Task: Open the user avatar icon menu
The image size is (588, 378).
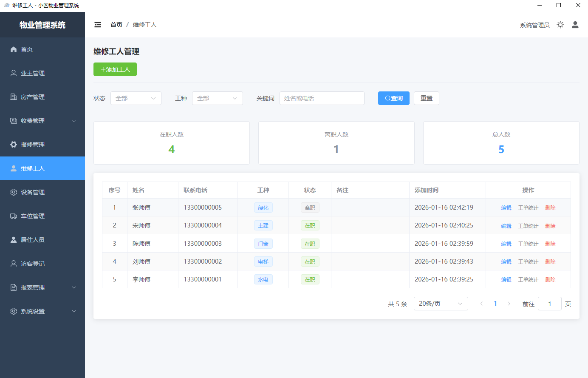Action: (575, 25)
